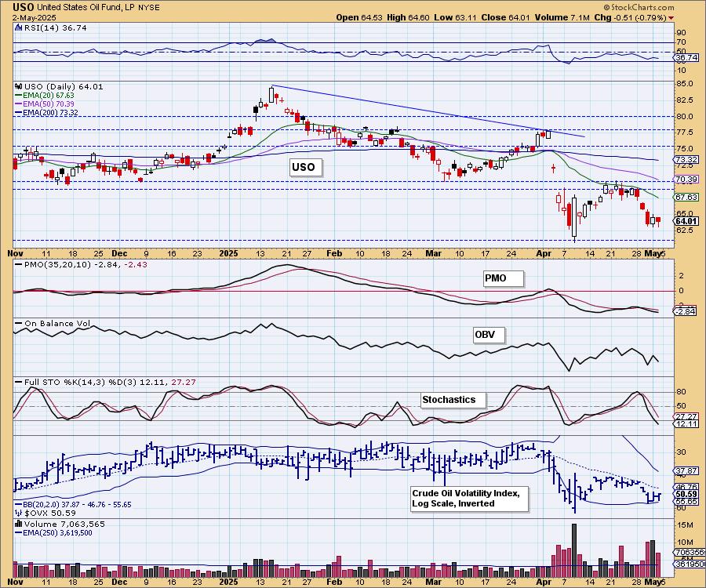Click the Volume 7.1M header value
Image resolution: width=706 pixels, height=588 pixels.
pos(562,17)
